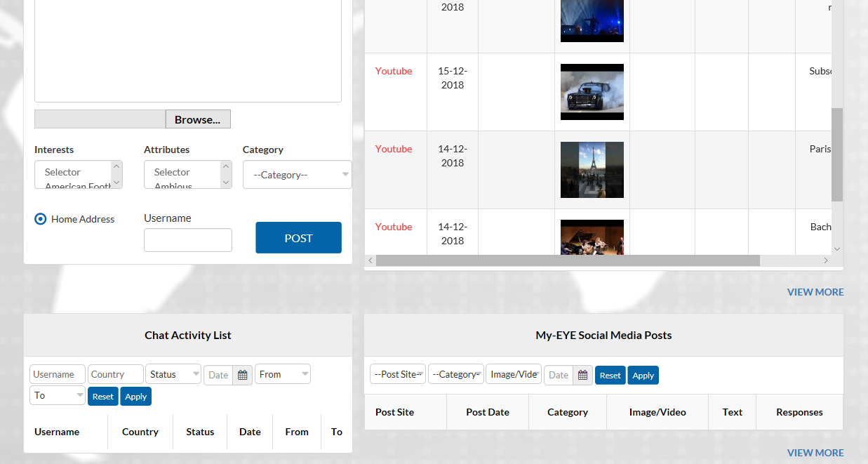The image size is (868, 464).
Task: Click the From column header in Chat Activity
Action: 297,432
